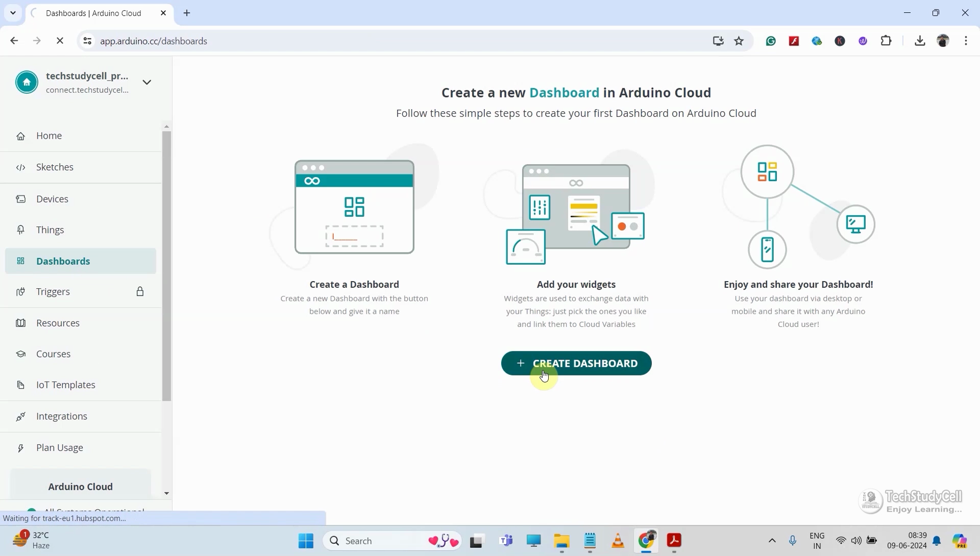Select the Plan Usage menu item
The width and height of the screenshot is (980, 556).
coord(60,446)
